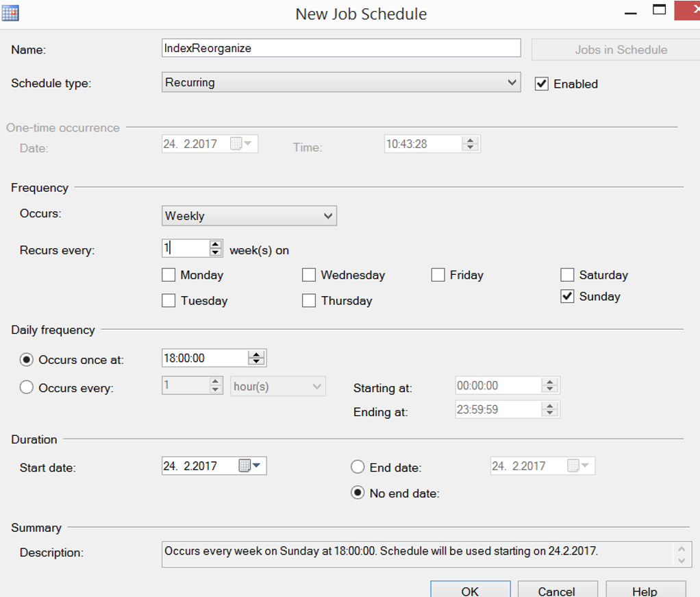Viewport: 700px width, 597px height.
Task: Open the End date dropdown field
Action: coord(542,465)
